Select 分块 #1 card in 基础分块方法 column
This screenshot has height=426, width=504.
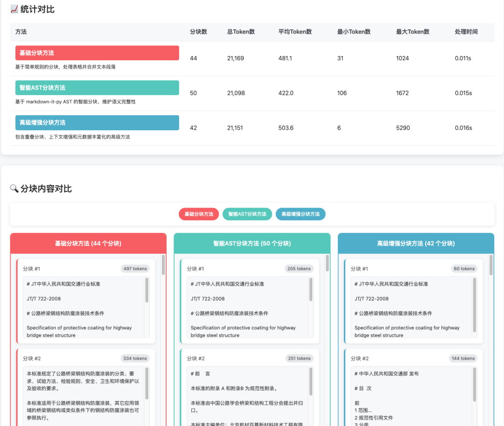(x=86, y=301)
